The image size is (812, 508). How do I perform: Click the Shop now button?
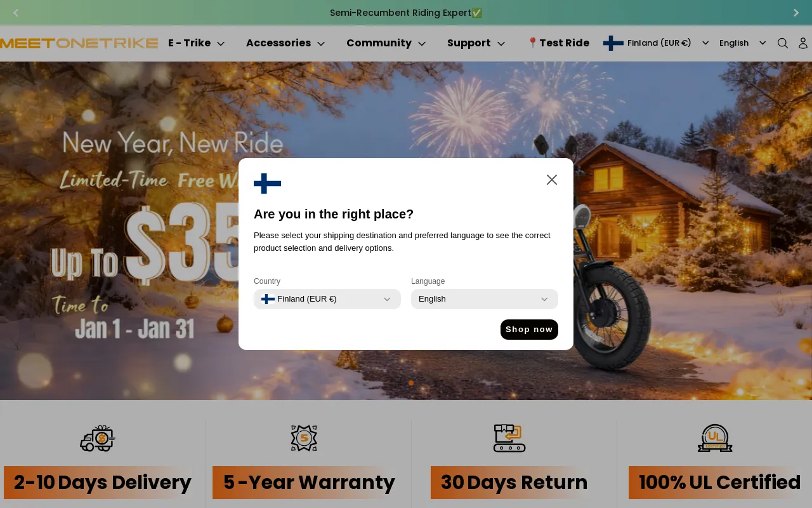point(529,330)
